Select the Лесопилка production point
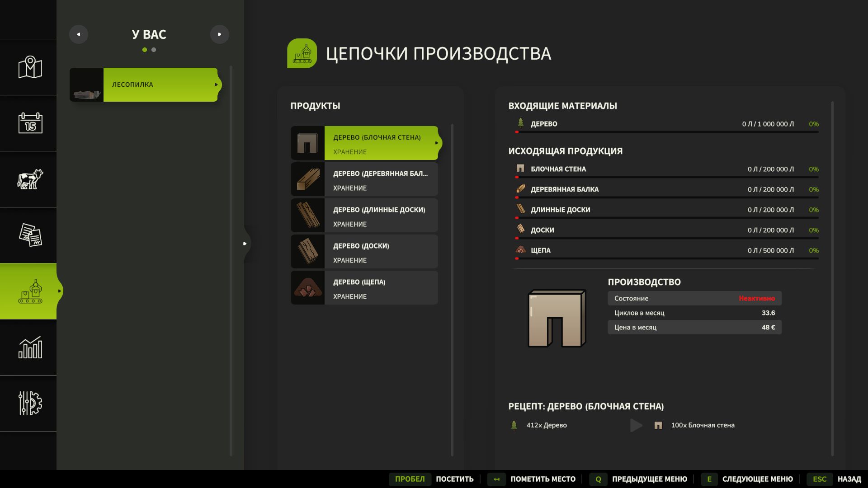Screen dimensions: 868x488 tap(145, 84)
